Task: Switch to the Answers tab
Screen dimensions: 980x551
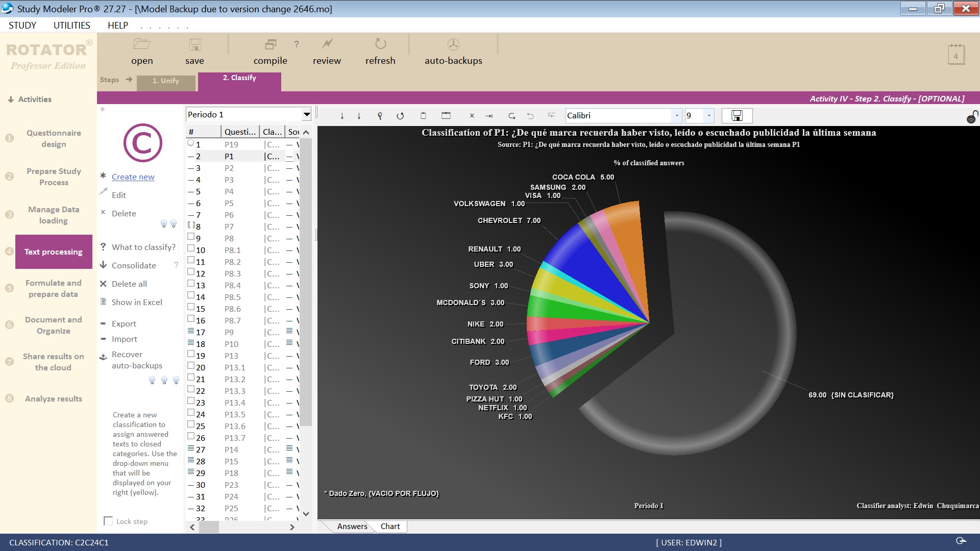Action: pyautogui.click(x=352, y=527)
